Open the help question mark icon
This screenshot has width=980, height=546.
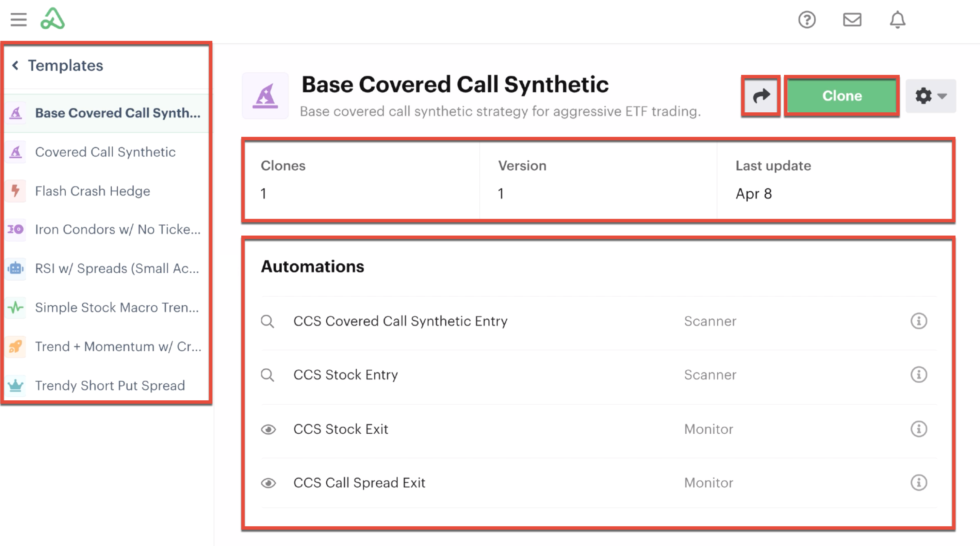pos(806,20)
